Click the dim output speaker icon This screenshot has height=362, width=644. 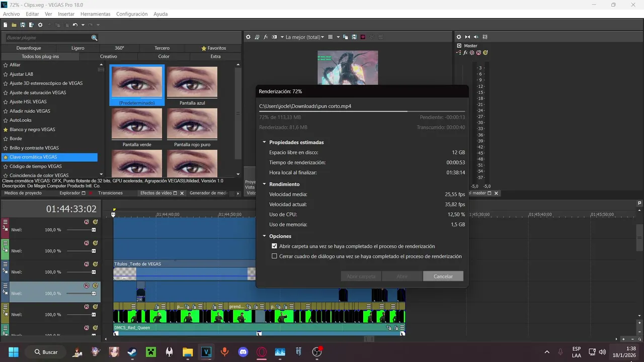476,37
